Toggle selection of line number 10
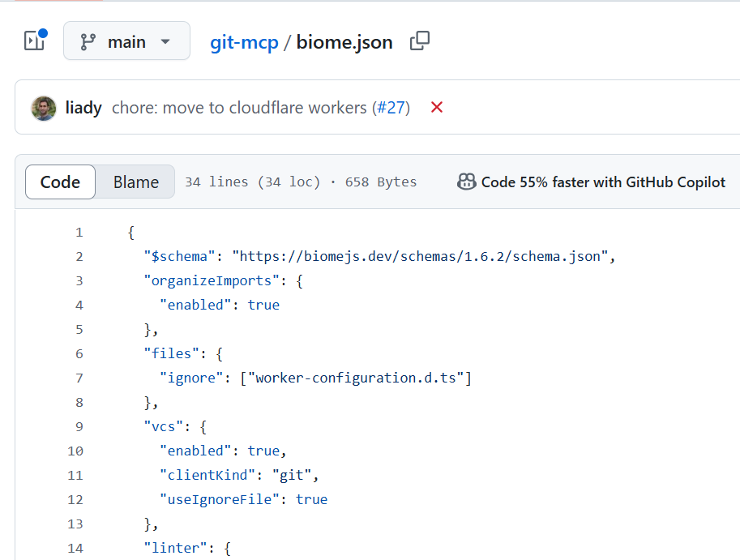This screenshot has height=560, width=740. pos(75,451)
